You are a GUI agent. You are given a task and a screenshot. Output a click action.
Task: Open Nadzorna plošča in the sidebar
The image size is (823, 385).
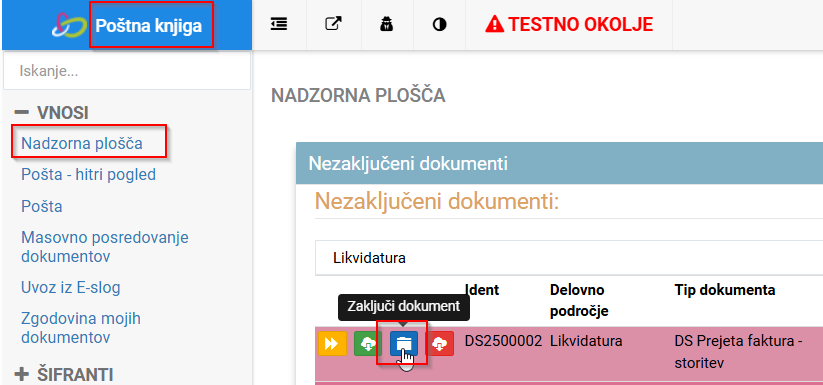pyautogui.click(x=82, y=143)
